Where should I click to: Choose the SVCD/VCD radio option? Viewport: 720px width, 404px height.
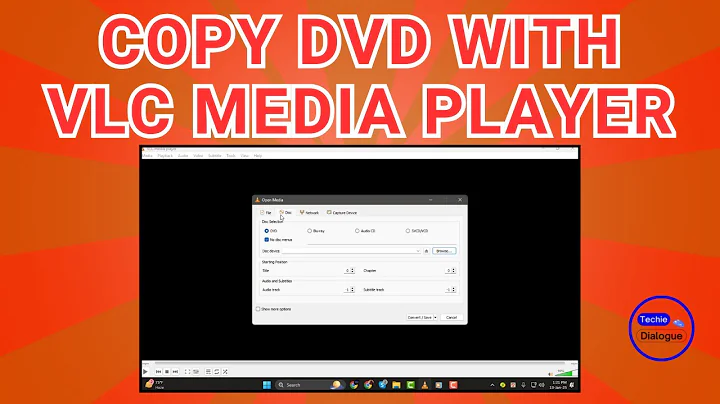coord(407,231)
